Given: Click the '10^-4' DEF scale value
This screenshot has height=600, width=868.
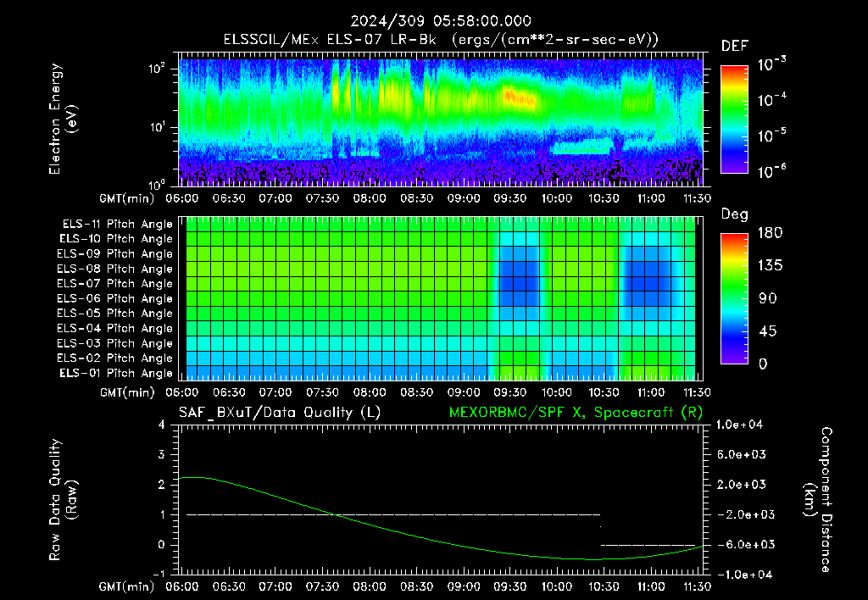Looking at the screenshot, I should pos(771,100).
